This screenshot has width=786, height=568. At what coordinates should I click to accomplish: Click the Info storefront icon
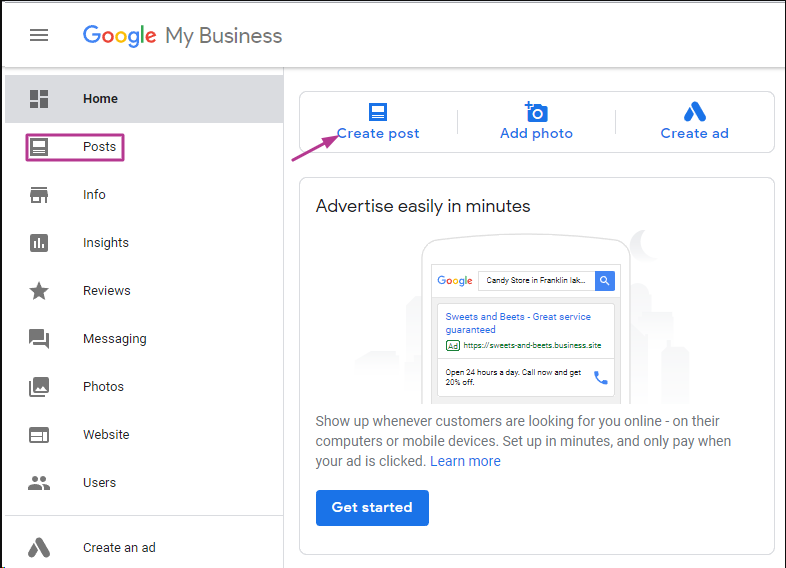pyautogui.click(x=39, y=195)
